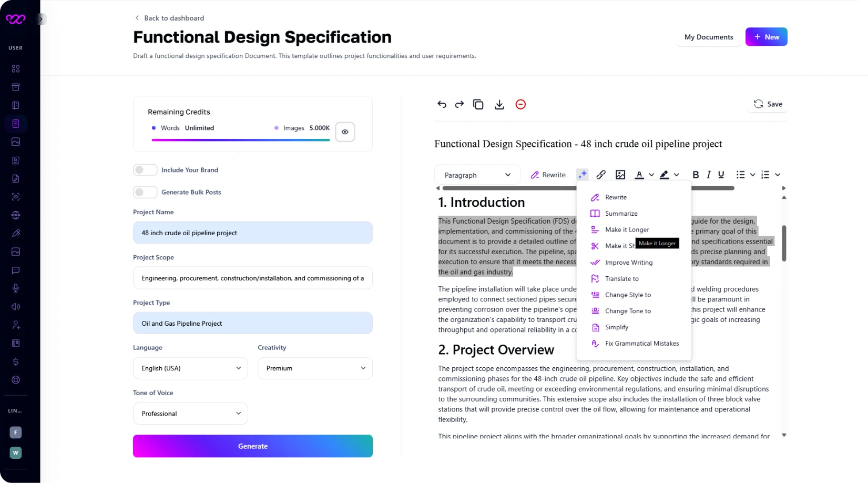Image resolution: width=868 pixels, height=483 pixels.
Task: Choose Change Style to from AI menu
Action: pos(634,295)
